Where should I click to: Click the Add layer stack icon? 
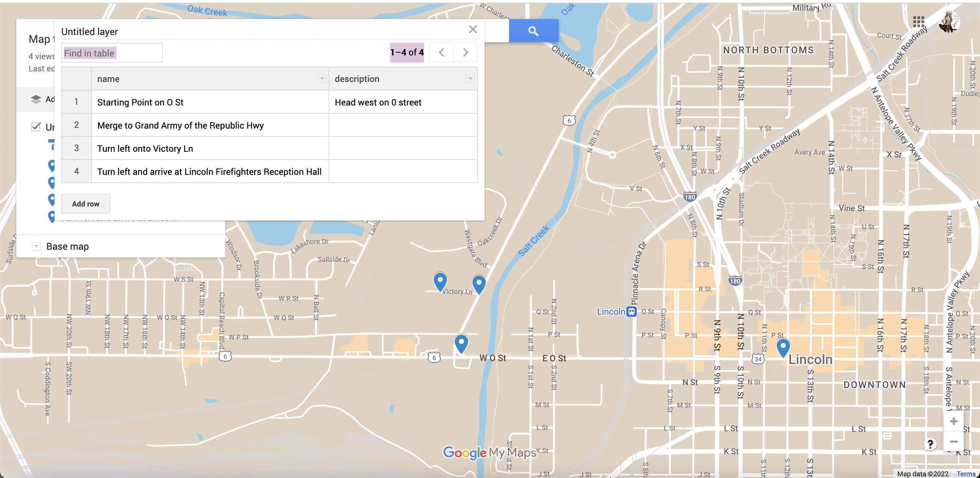[36, 99]
